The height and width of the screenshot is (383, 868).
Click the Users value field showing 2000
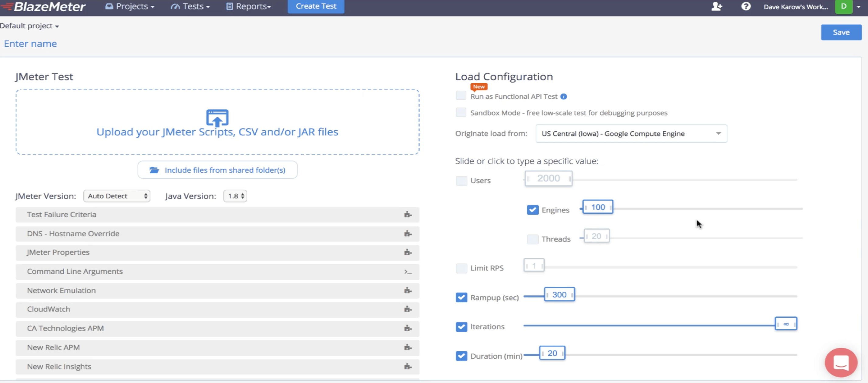click(548, 178)
